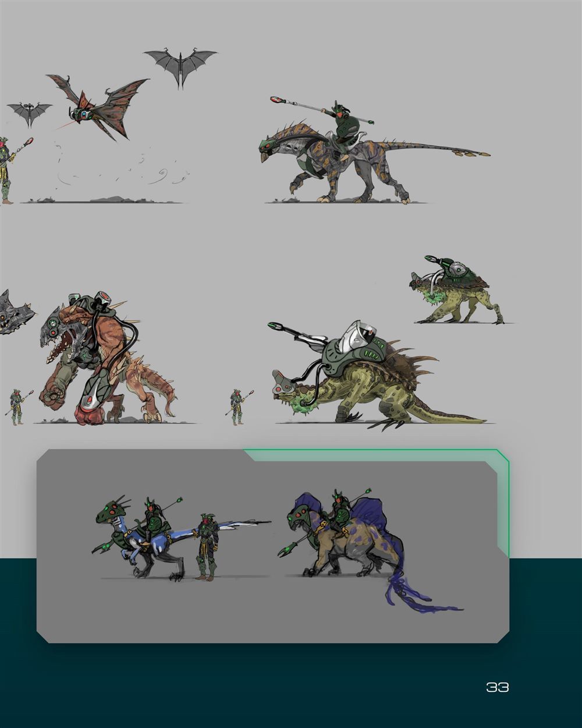The height and width of the screenshot is (728, 582).
Task: Select the large green spiked turret beast
Action: [377, 376]
